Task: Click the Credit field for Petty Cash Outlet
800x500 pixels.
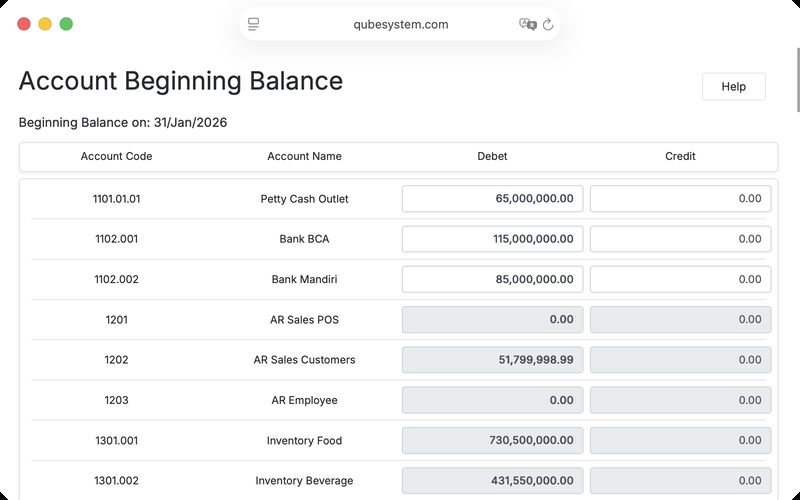Action: pyautogui.click(x=681, y=198)
